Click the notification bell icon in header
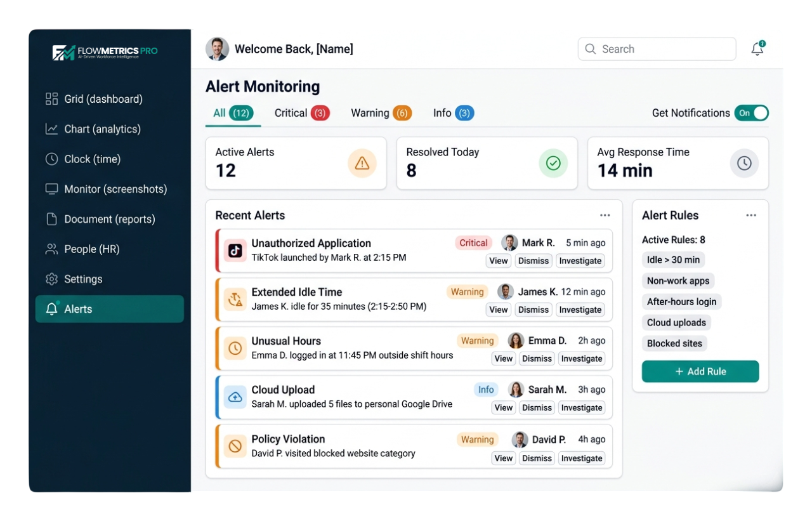 [757, 49]
